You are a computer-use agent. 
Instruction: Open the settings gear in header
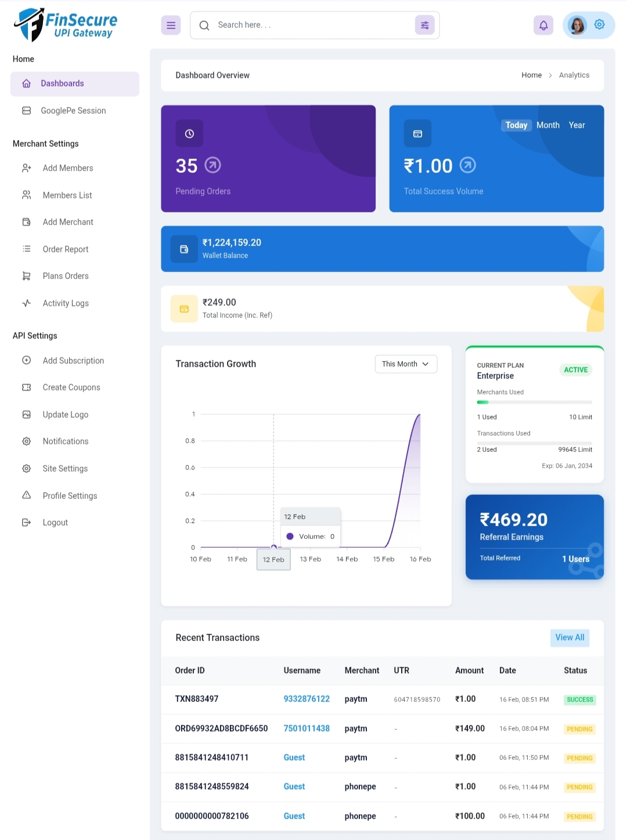coord(600,24)
